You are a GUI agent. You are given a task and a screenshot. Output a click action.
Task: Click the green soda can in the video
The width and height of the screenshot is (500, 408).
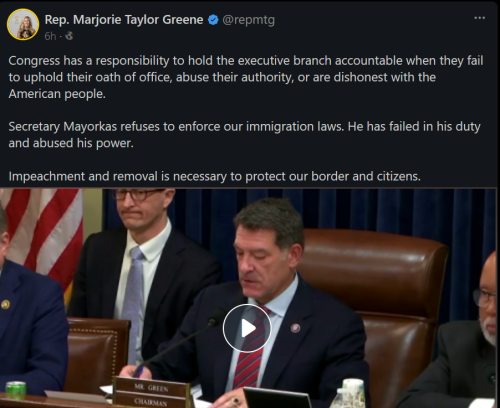[15, 390]
